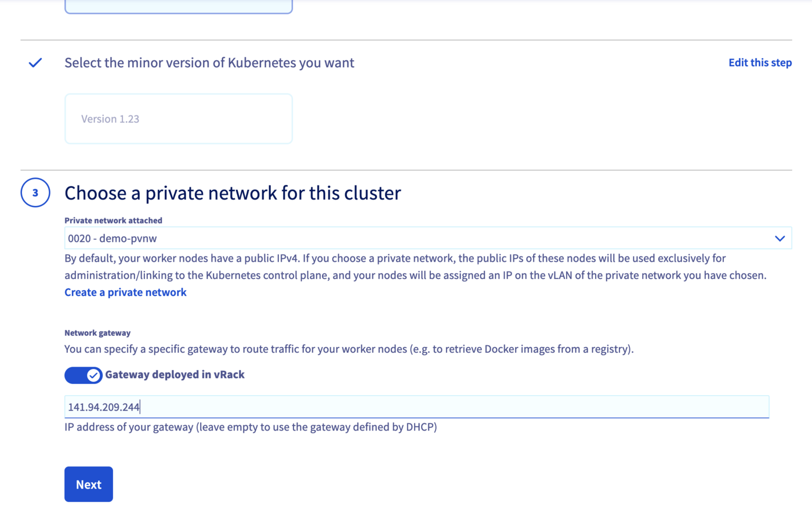
Task: Click the Gateway deployed in vRack label text
Action: (x=175, y=374)
